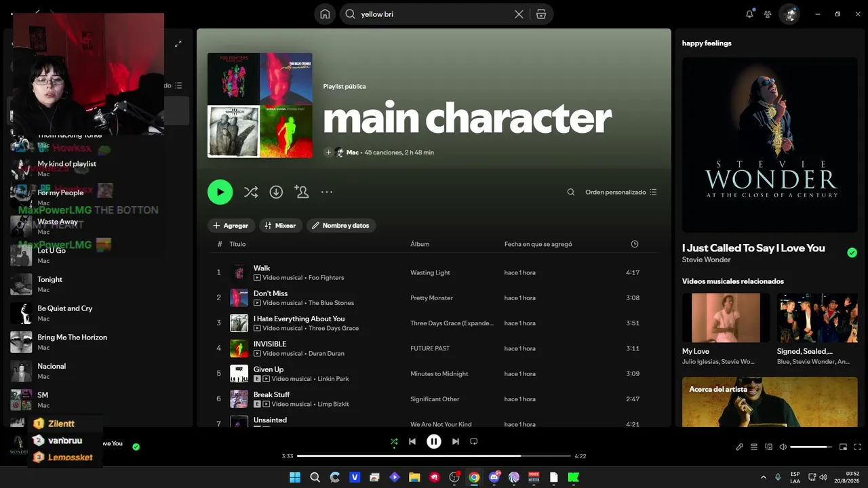Select the track Break Stuff
Screen dimensions: 868x488
434,399
